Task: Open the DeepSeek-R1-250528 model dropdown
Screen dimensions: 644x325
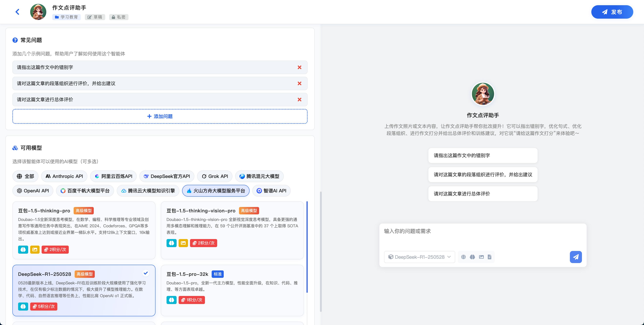Action: pyautogui.click(x=419, y=257)
